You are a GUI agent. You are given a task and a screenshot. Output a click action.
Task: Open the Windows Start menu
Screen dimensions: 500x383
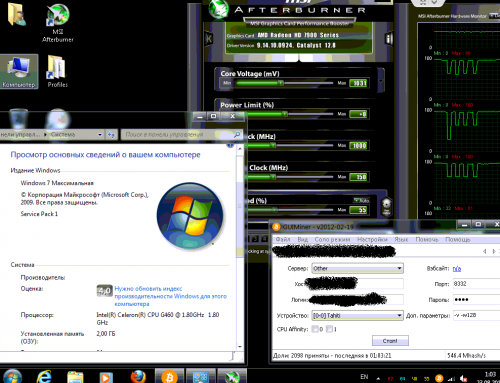[x=13, y=376]
